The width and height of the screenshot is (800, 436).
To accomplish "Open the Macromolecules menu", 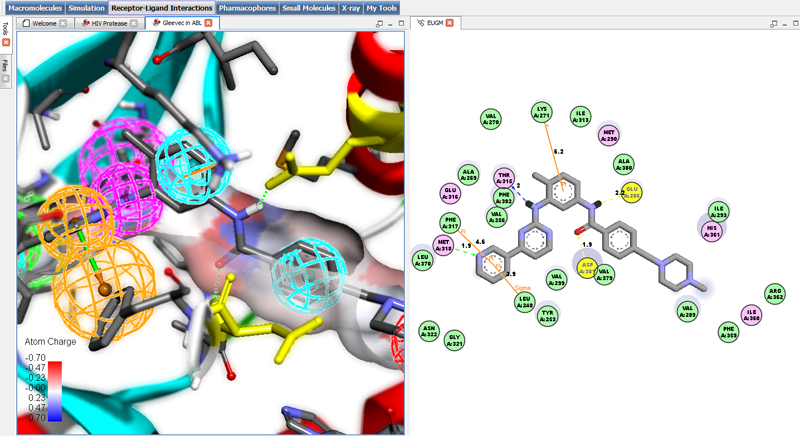I will coord(32,7).
